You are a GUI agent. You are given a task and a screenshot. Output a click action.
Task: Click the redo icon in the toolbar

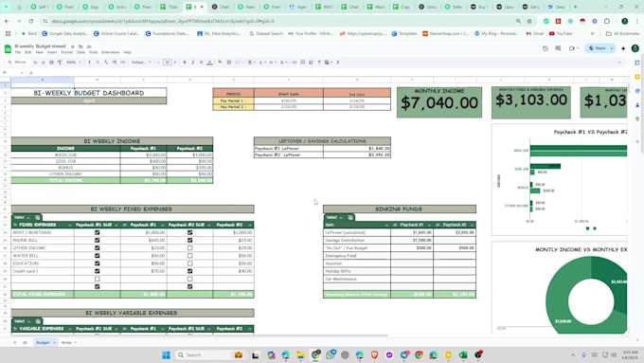coord(44,63)
